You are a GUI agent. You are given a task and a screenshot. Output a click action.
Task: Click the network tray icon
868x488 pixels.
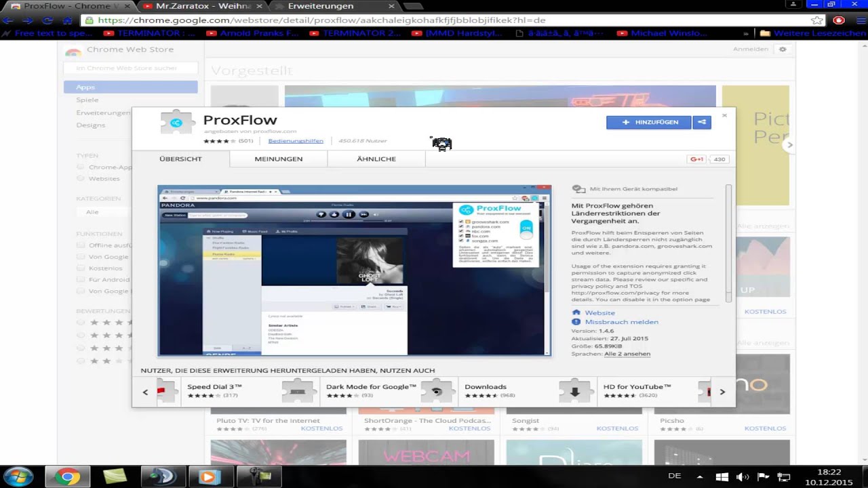click(783, 476)
